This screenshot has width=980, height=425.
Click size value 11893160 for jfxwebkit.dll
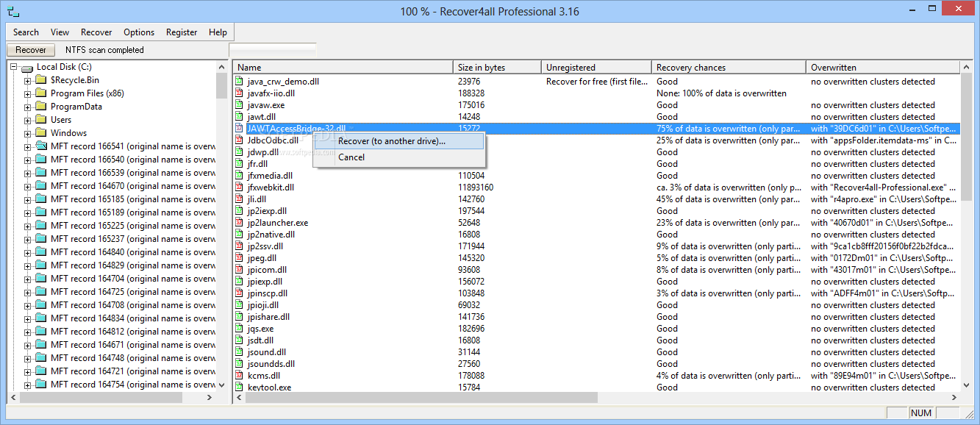click(x=476, y=187)
